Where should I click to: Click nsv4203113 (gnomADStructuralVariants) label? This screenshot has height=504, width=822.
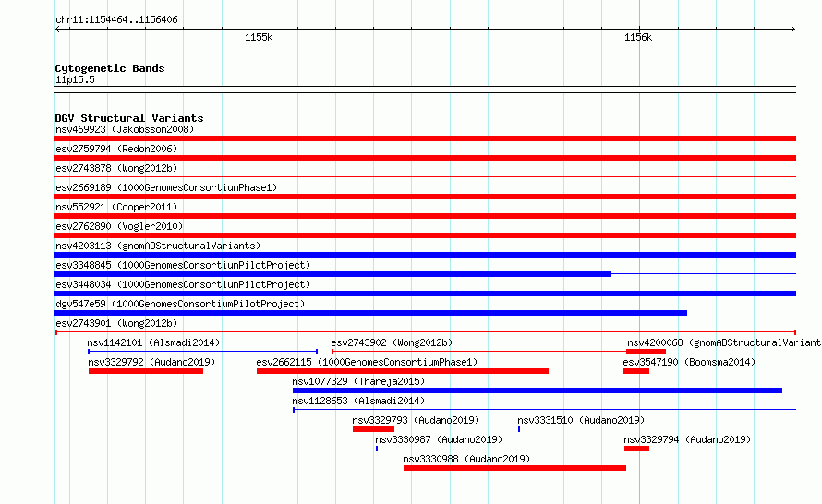(x=158, y=246)
